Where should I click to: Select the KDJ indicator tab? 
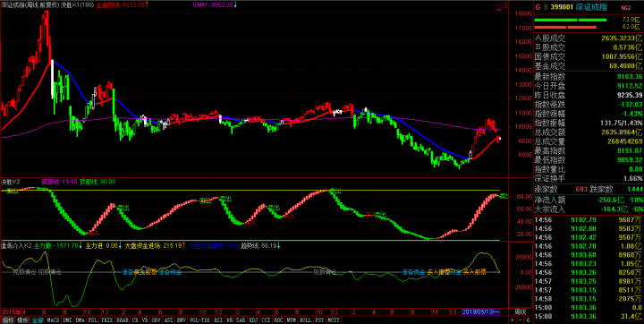(254, 320)
